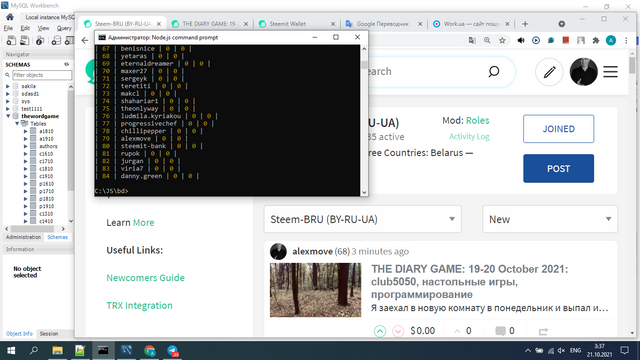Open the Newcomers Guide link
Viewport: 640px width, 360px height.
click(x=145, y=278)
